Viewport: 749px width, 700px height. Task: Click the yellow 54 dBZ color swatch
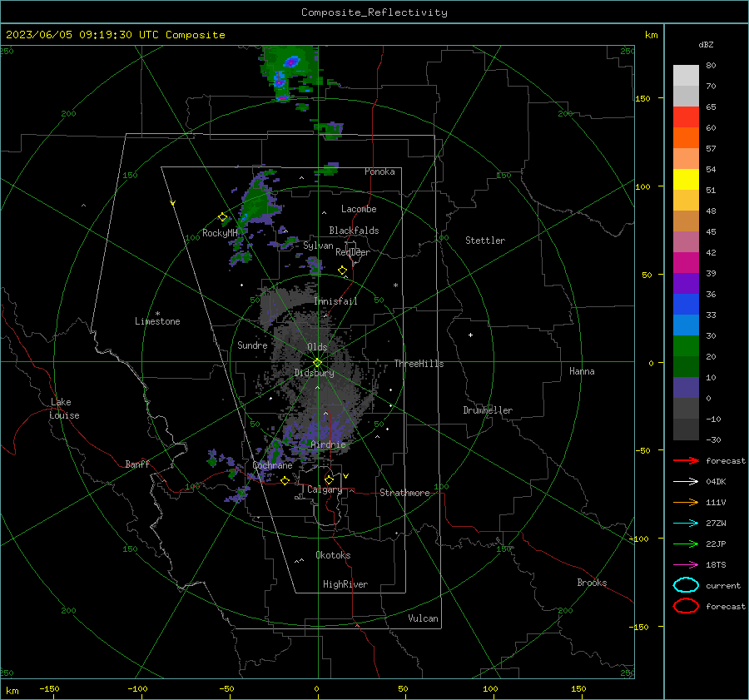(x=686, y=179)
